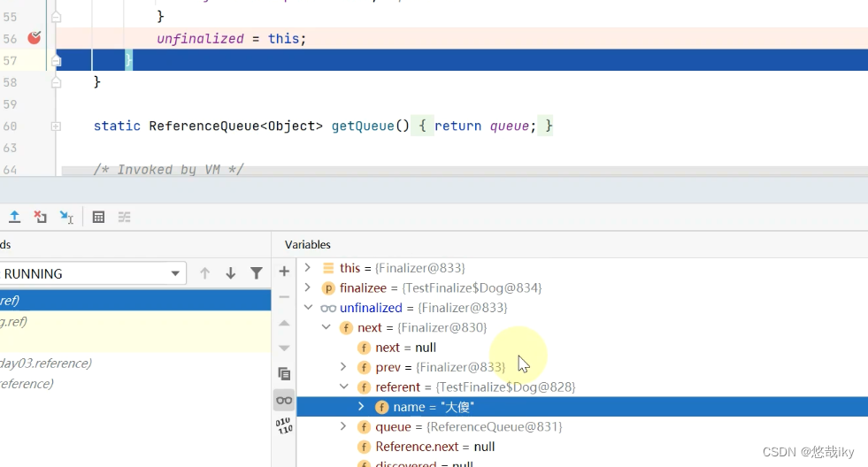The width and height of the screenshot is (868, 467).
Task: Click the Step Out debugger icon
Action: point(14,217)
